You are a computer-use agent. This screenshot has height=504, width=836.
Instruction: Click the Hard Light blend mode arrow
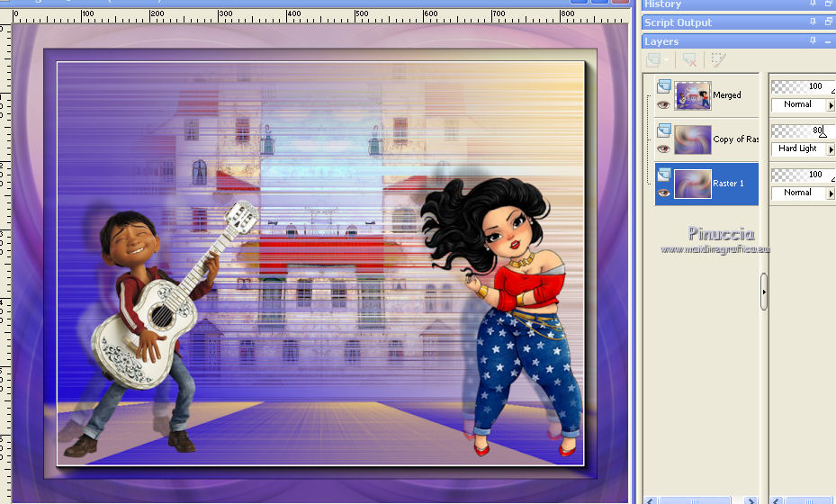pyautogui.click(x=831, y=150)
